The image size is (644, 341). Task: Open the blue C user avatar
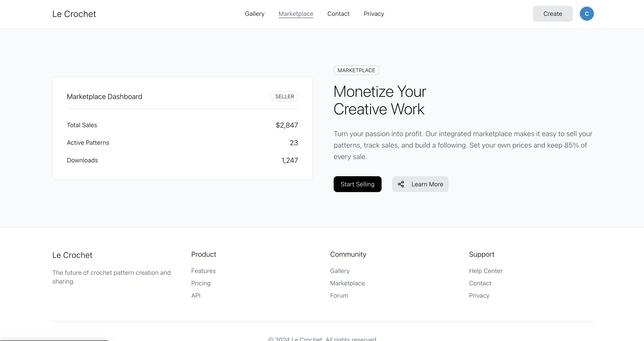586,14
